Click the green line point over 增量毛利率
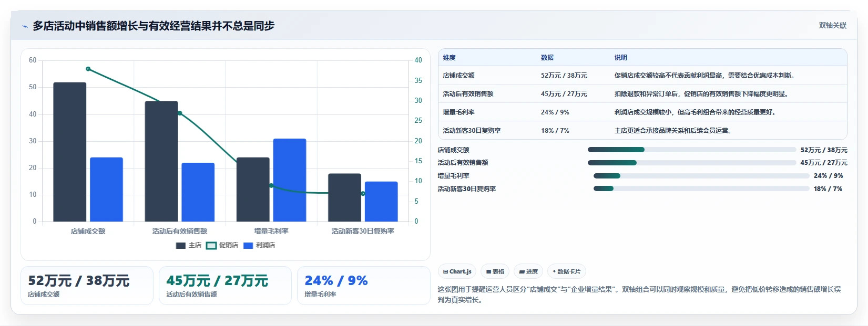This screenshot has width=868, height=326. click(x=271, y=185)
